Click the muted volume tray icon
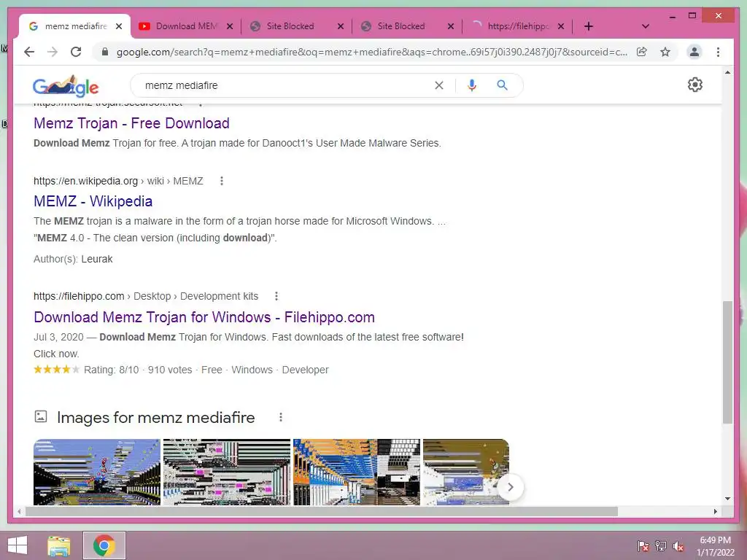747x560 pixels. 678,546
